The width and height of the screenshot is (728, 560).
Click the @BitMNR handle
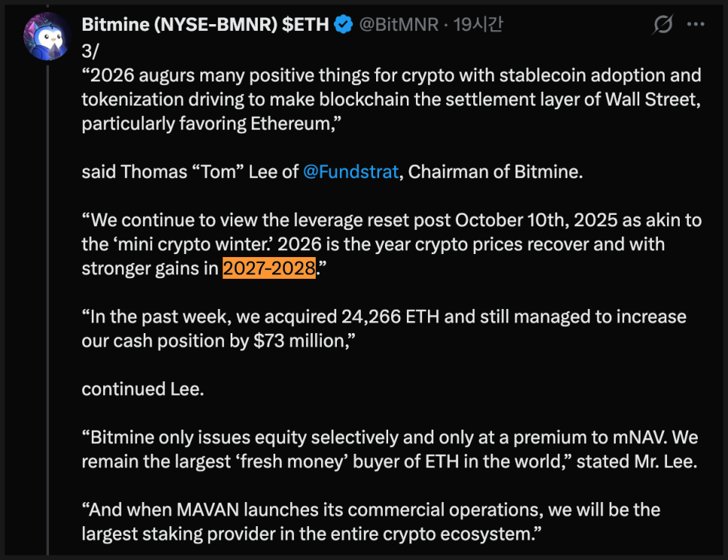(x=398, y=25)
